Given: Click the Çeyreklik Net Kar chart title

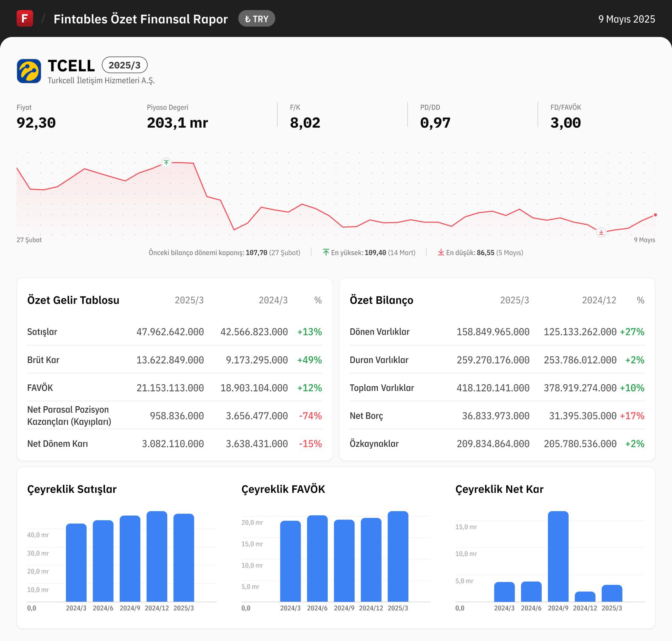Looking at the screenshot, I should coord(499,489).
